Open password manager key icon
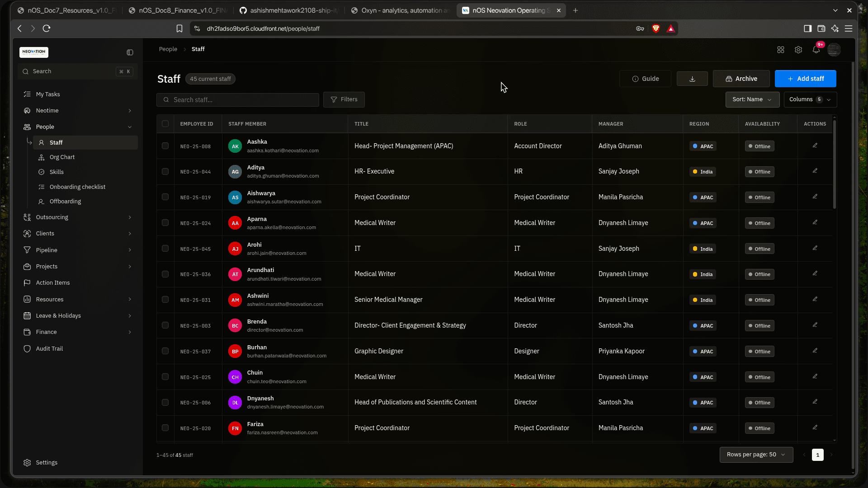This screenshot has height=488, width=868. click(640, 28)
